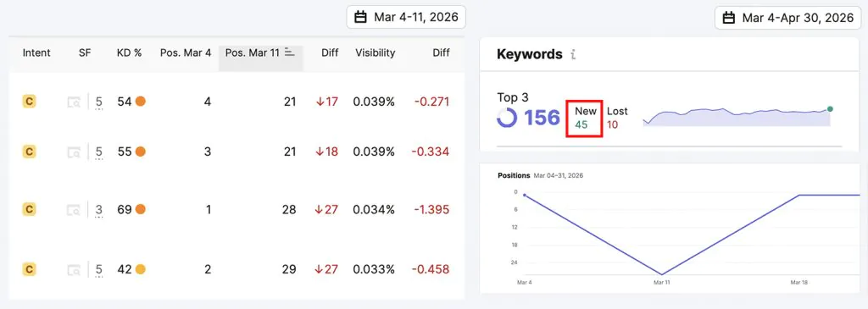Click the yellow difficulty dot next to 42

click(141, 270)
